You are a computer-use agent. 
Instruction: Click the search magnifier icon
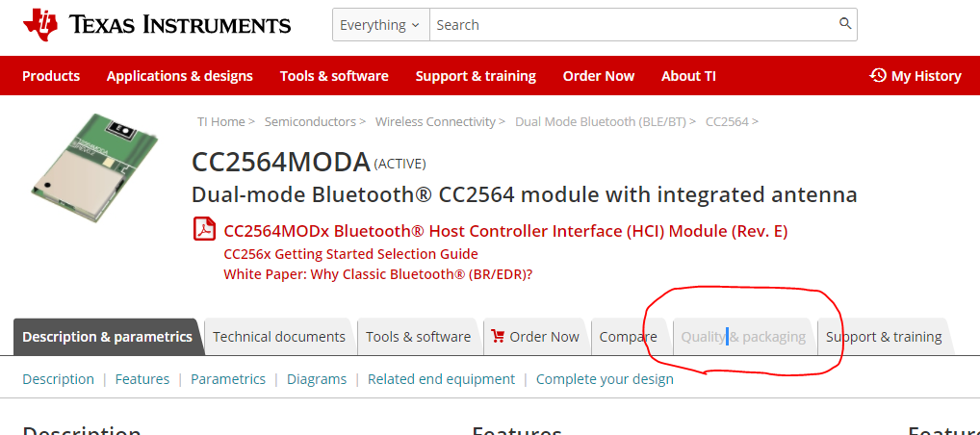click(845, 24)
